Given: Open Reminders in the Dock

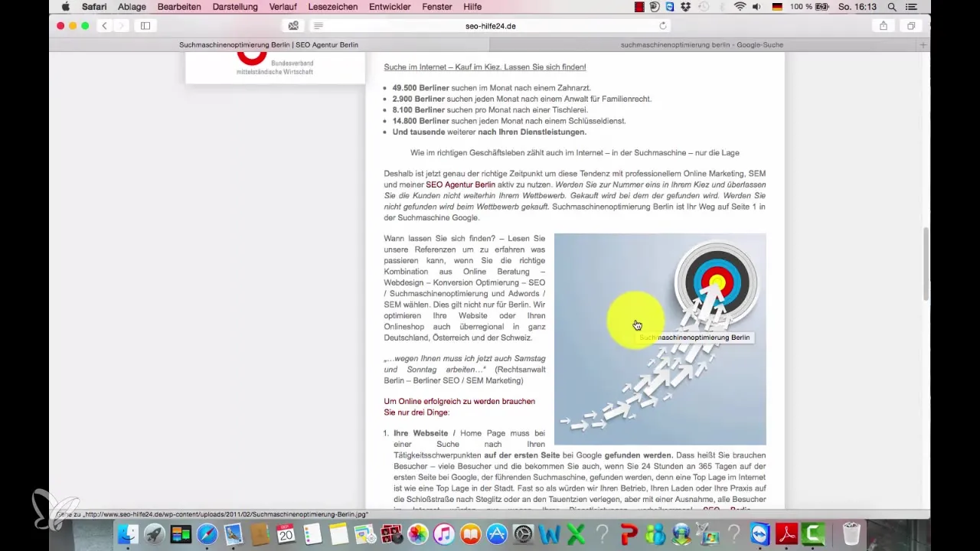Looking at the screenshot, I should pos(312,534).
